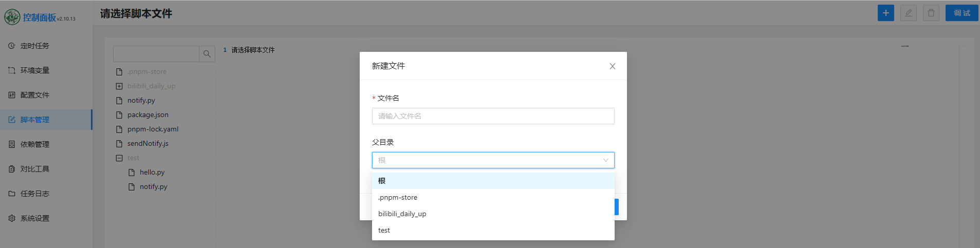Select sendNotify.js in file tree

point(147,144)
